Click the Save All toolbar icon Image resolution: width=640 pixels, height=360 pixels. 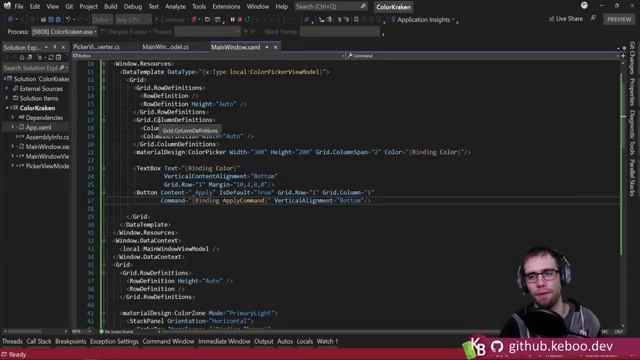58,19
